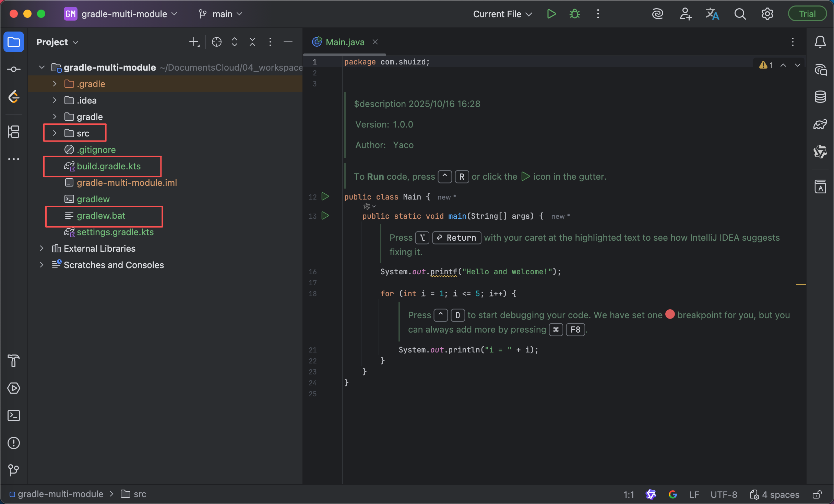Click the Trial button
The image size is (834, 504).
click(807, 14)
